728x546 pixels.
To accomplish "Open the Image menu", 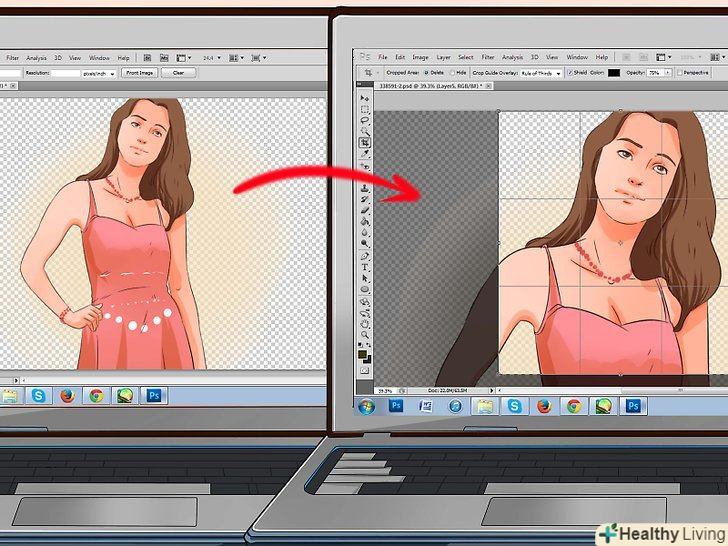I will click(x=420, y=57).
